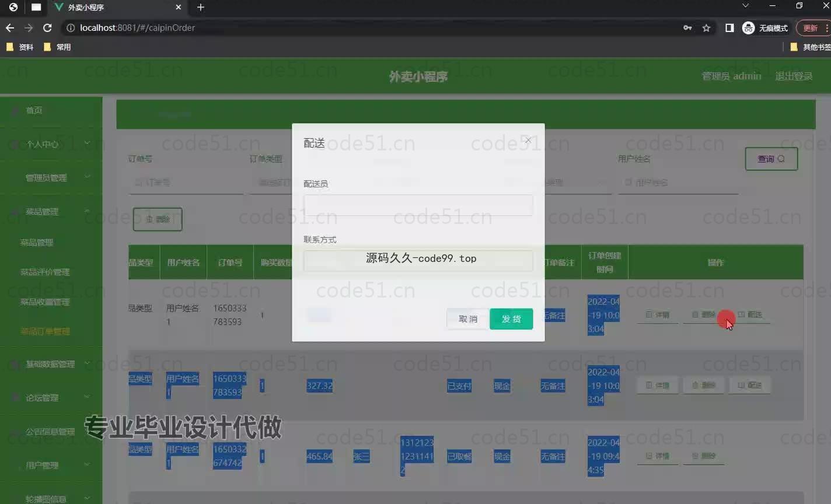
Task: Expand 轮播图信息 sidebar menu
Action: coord(51,499)
